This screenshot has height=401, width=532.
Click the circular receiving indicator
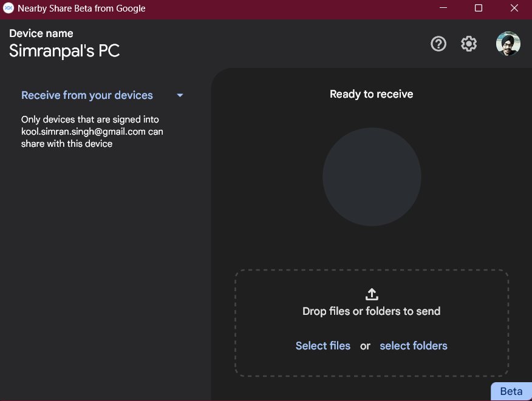[x=372, y=177]
